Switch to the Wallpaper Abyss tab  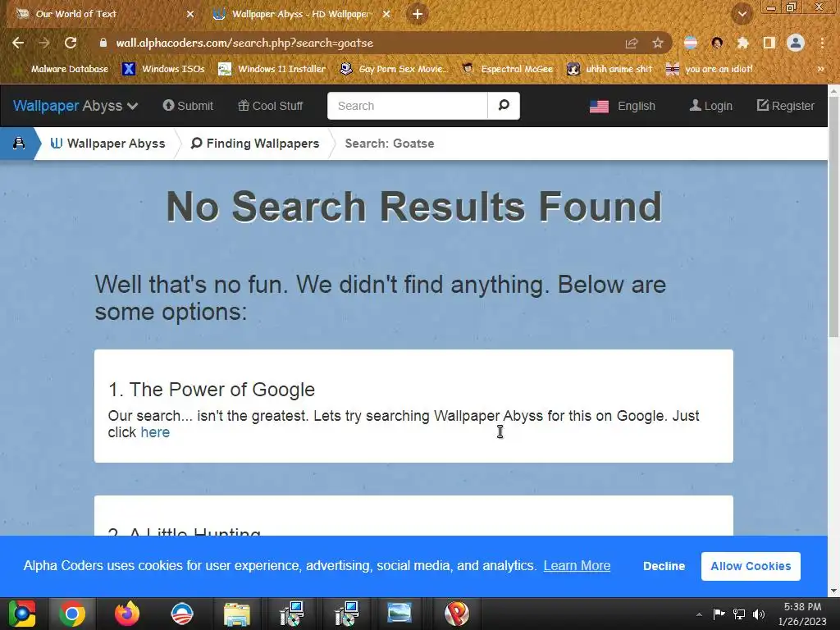pos(300,14)
